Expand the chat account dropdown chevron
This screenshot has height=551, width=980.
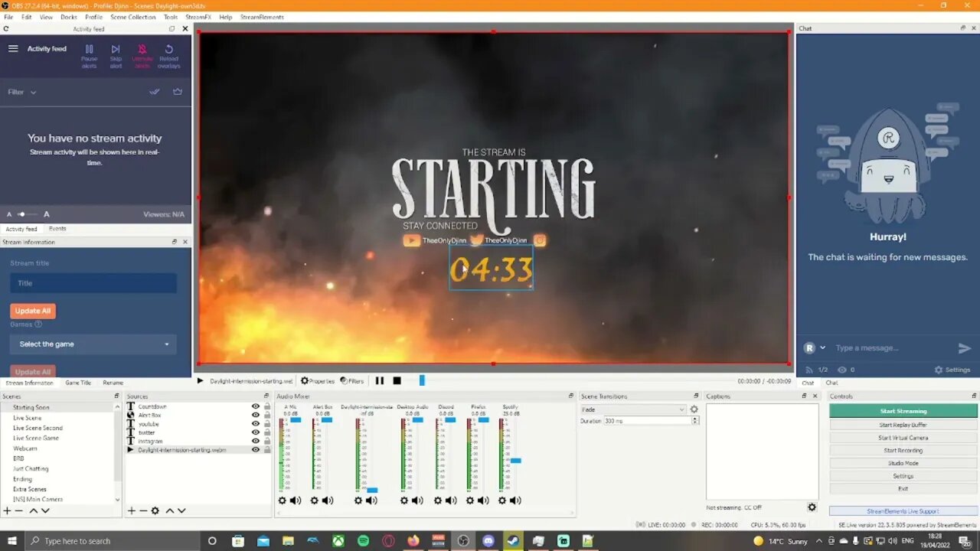pos(823,347)
